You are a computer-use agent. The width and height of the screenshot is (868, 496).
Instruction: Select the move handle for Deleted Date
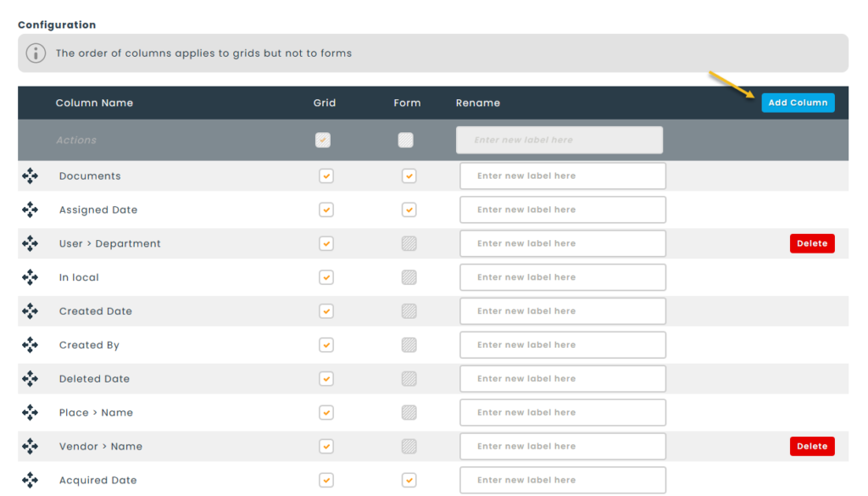30,379
